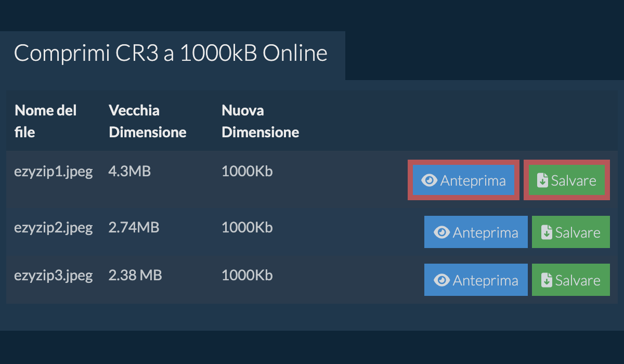Select the 'Comprimi CR3 a 1000kB Online' heading

pyautogui.click(x=171, y=54)
